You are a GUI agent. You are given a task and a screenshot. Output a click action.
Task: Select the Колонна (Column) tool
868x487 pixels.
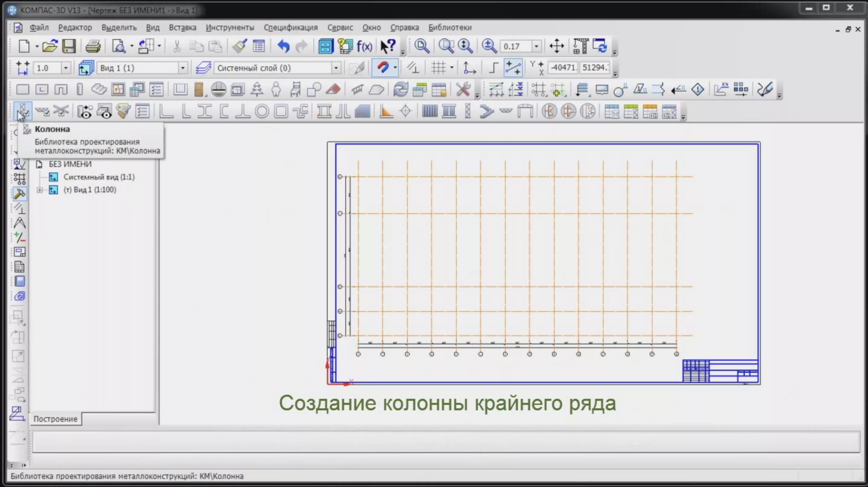23,111
